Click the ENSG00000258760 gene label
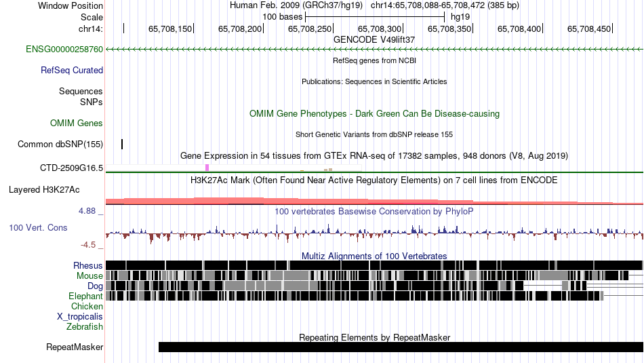The image size is (644, 363). (64, 50)
